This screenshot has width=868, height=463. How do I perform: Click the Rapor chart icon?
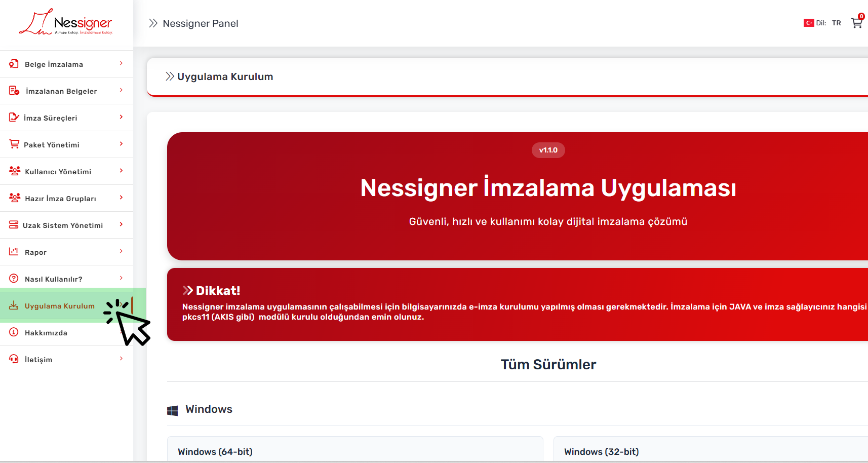coord(14,252)
